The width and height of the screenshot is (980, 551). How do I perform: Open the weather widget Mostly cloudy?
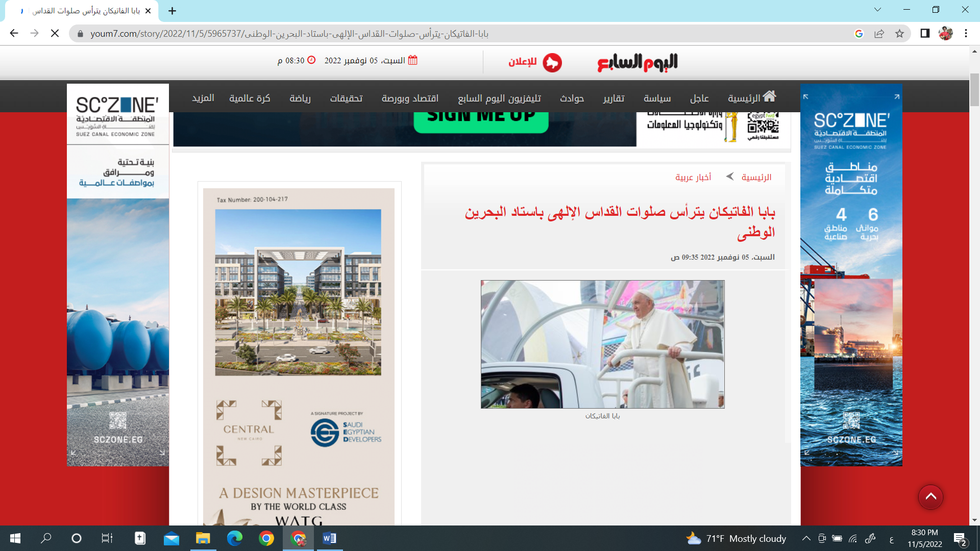(736, 538)
